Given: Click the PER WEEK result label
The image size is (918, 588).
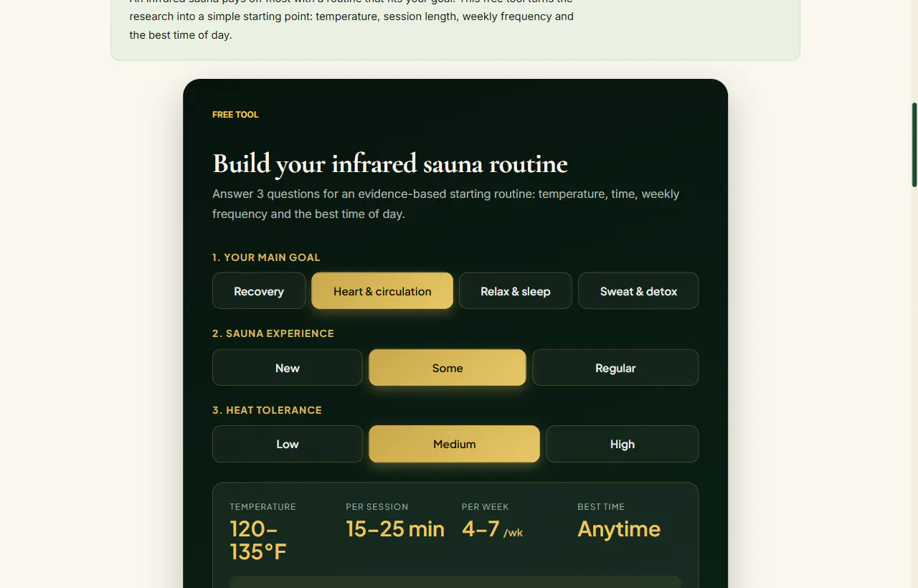Looking at the screenshot, I should [486, 507].
